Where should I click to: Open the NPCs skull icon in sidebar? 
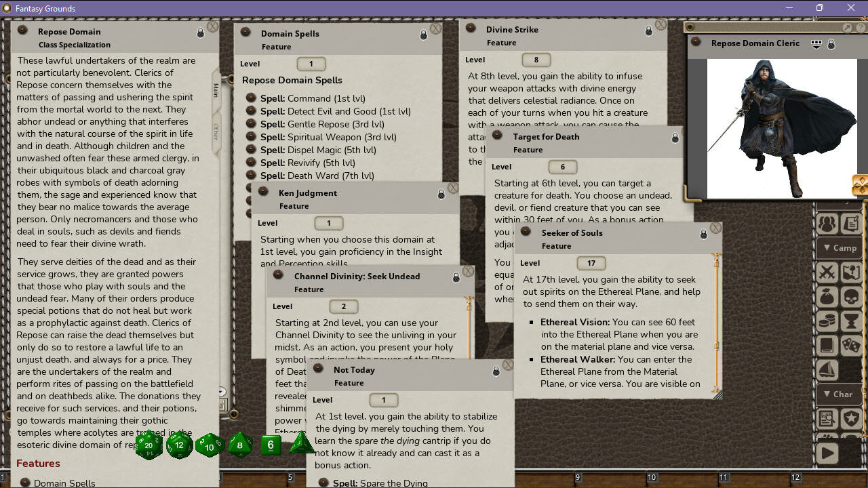coord(851,296)
